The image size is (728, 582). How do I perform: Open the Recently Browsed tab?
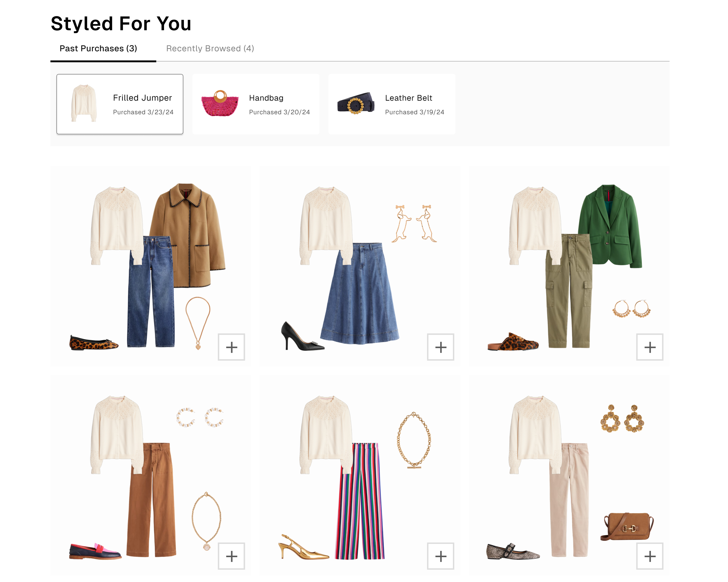click(210, 48)
